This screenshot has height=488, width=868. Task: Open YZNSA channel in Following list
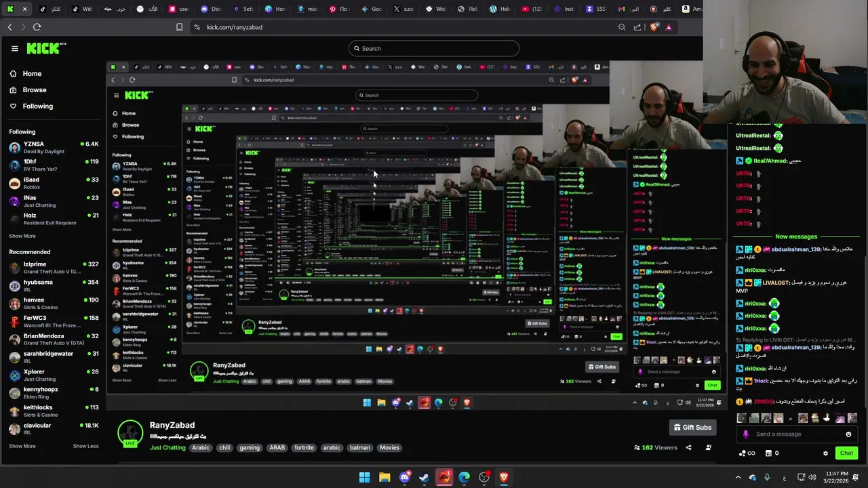coord(54,147)
